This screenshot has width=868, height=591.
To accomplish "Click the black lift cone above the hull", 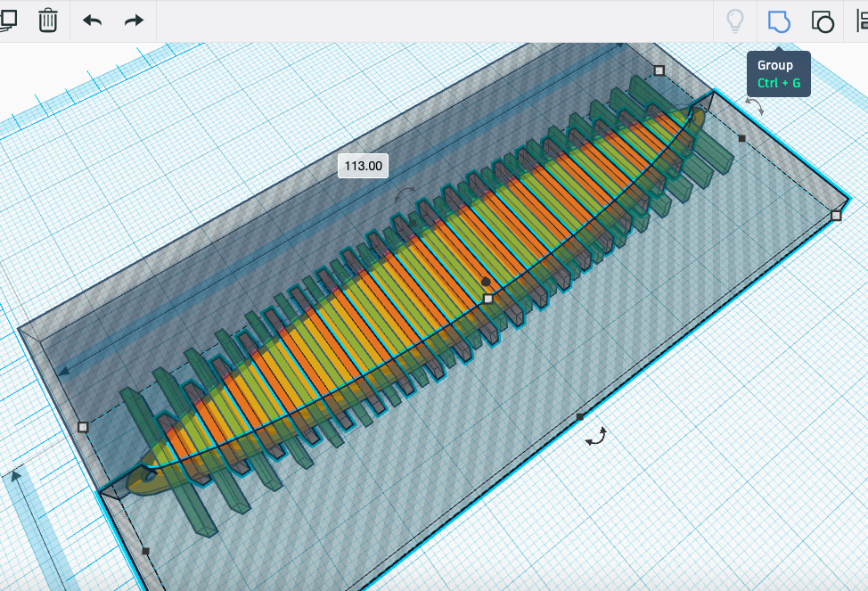I will click(486, 282).
